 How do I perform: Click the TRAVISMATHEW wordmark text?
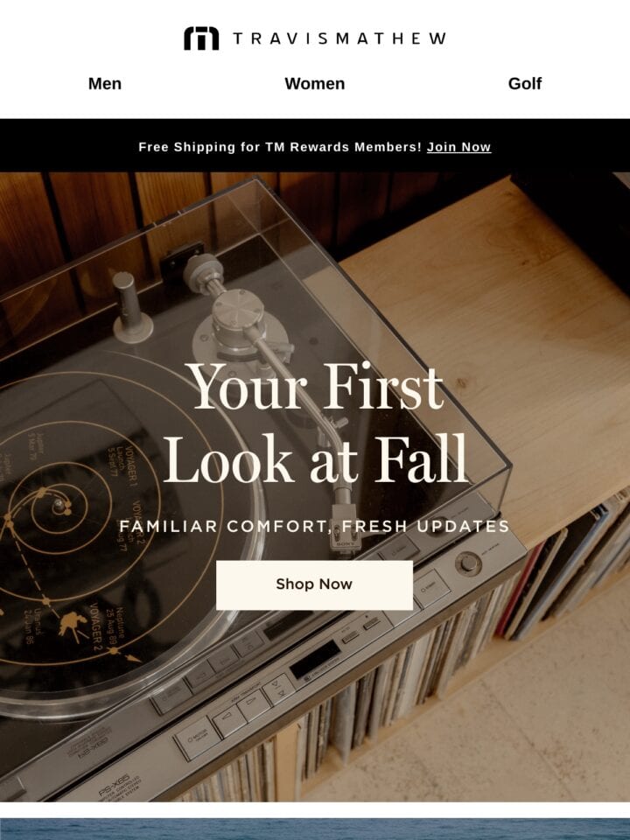(x=339, y=38)
